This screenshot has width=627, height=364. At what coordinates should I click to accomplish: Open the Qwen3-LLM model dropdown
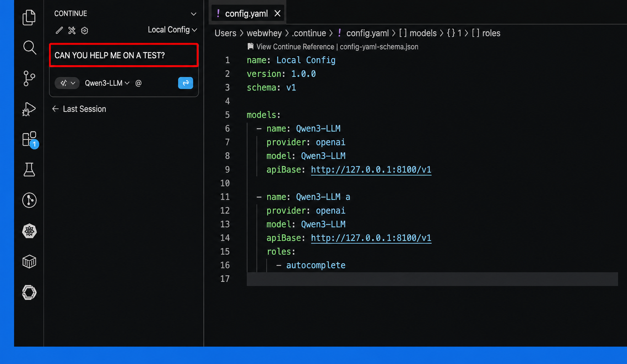click(x=107, y=83)
